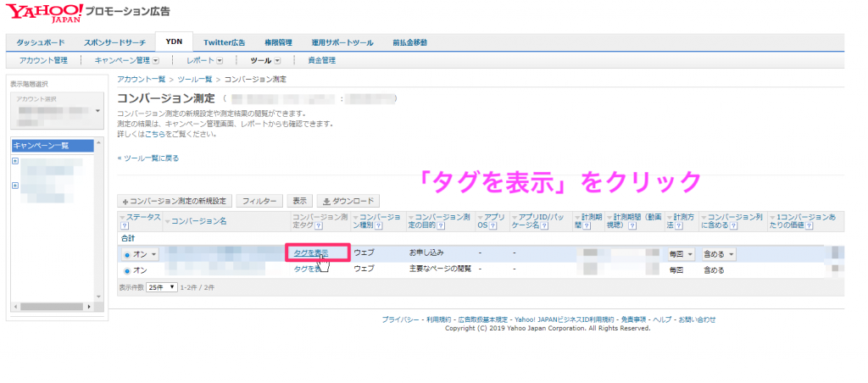This screenshot has height=383, width=868.
Task: Open ヘルプ footer link
Action: pos(662,320)
